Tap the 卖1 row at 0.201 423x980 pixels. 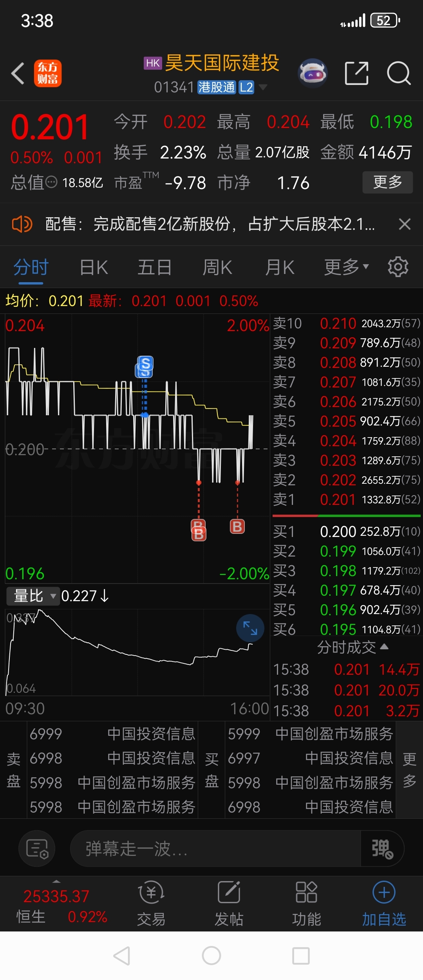pyautogui.click(x=347, y=499)
